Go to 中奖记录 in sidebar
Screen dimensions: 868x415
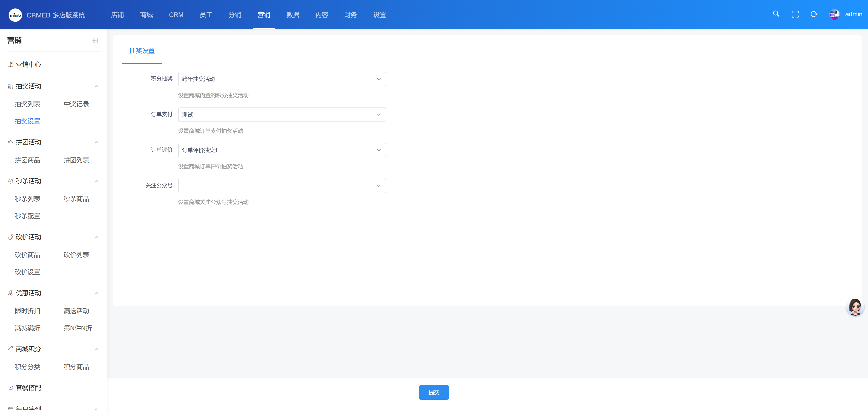[x=76, y=104]
